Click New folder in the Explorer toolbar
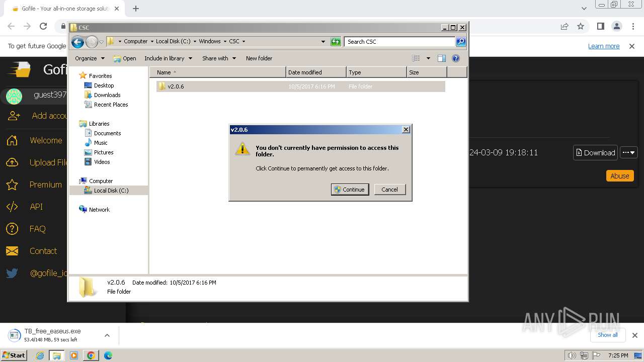The width and height of the screenshot is (644, 362). [259, 58]
